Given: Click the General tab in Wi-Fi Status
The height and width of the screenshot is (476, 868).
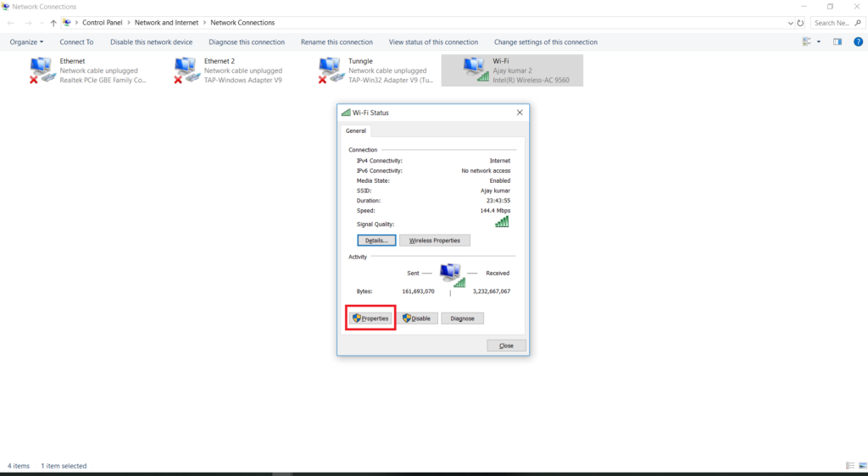Looking at the screenshot, I should click(x=356, y=131).
